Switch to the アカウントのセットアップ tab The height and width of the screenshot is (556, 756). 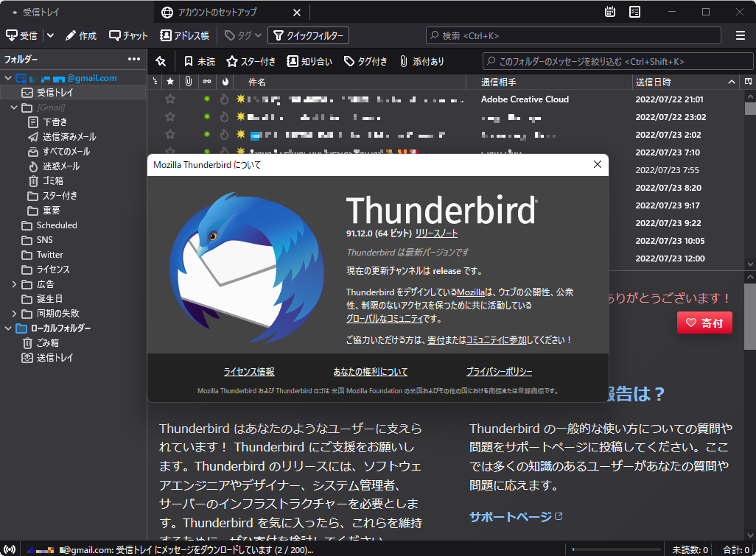pyautogui.click(x=217, y=12)
